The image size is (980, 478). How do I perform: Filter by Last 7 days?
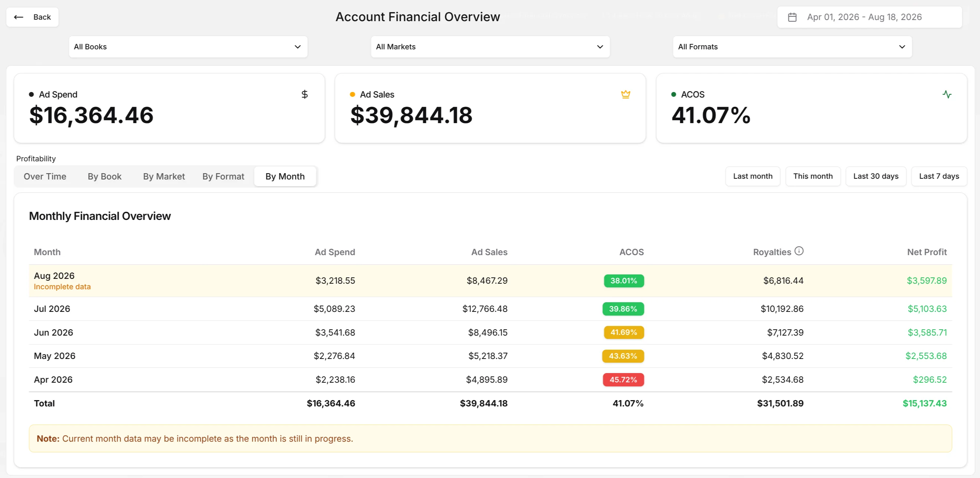tap(939, 176)
